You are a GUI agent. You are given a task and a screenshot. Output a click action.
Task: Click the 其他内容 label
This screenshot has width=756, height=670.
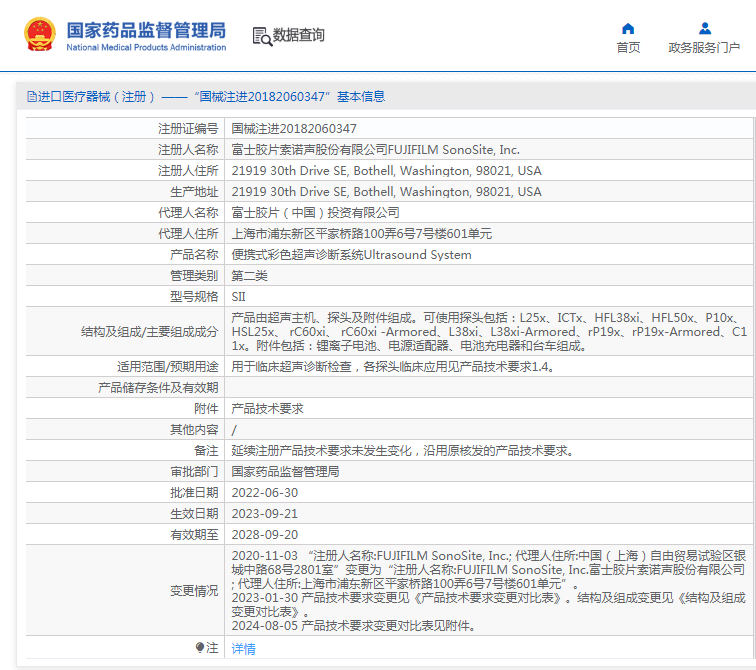pos(194,429)
